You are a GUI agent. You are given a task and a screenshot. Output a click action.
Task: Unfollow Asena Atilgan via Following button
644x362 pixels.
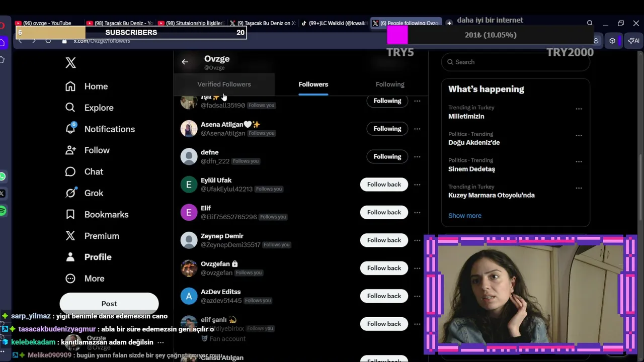tap(387, 129)
